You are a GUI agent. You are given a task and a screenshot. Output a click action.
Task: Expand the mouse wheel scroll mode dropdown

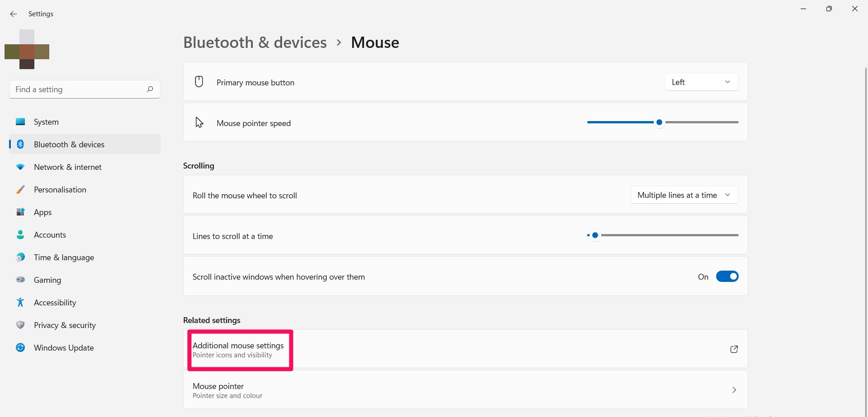coord(684,195)
